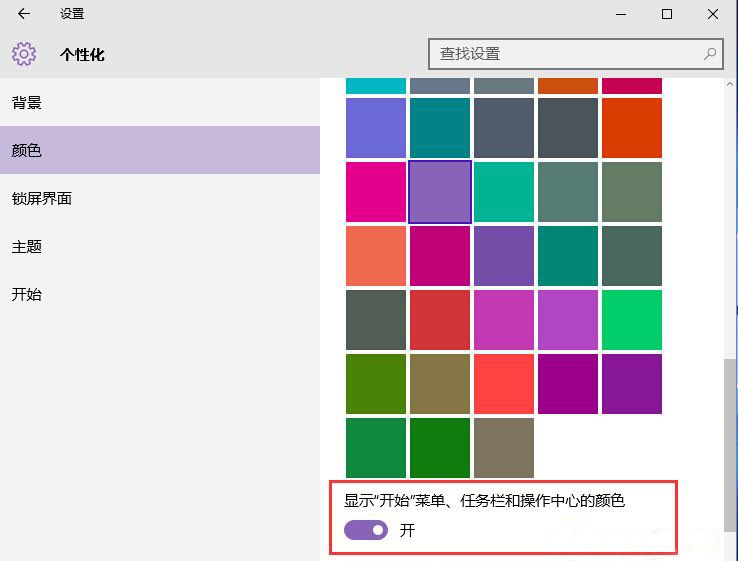Minimize the Settings window
The width and height of the screenshot is (738, 561).
click(621, 14)
